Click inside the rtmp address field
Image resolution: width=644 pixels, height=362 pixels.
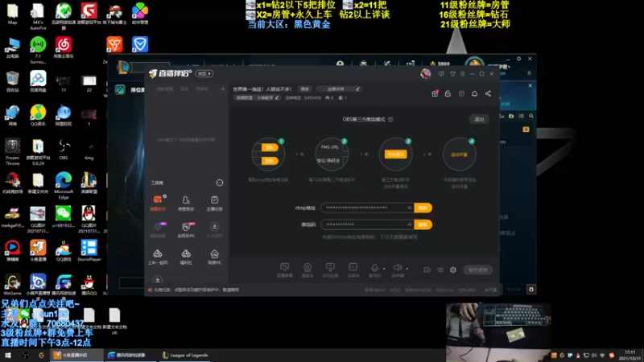(367, 208)
